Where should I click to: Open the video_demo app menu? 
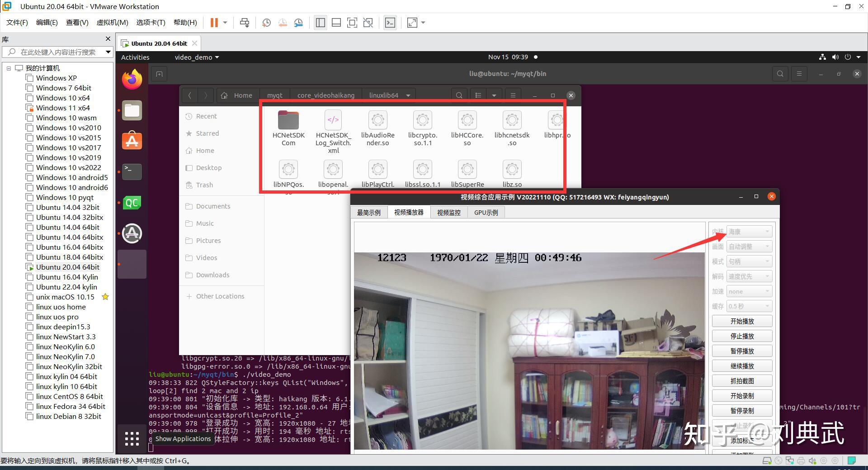(197, 57)
